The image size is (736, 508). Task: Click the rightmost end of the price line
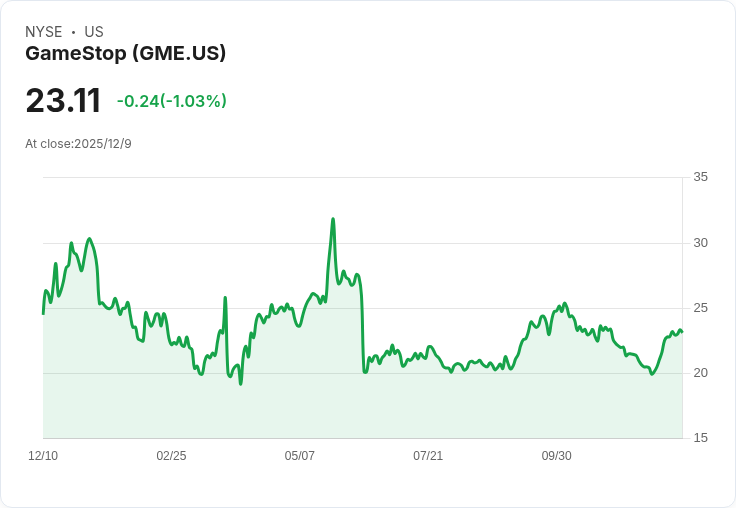click(x=682, y=331)
